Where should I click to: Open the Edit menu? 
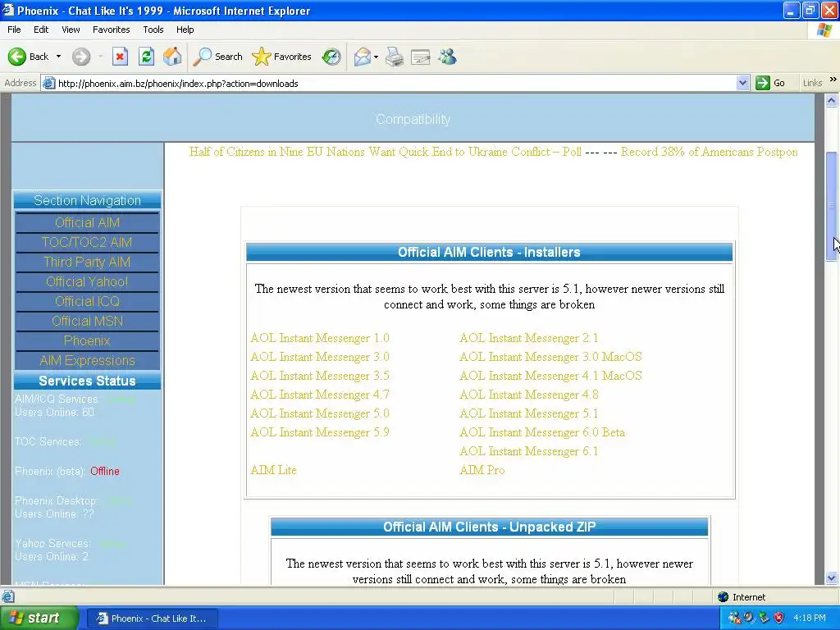coord(41,30)
